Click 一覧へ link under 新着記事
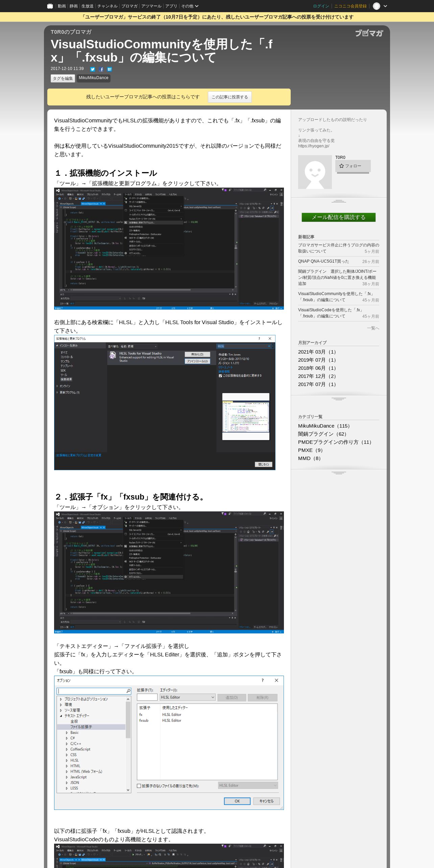 tap(373, 328)
